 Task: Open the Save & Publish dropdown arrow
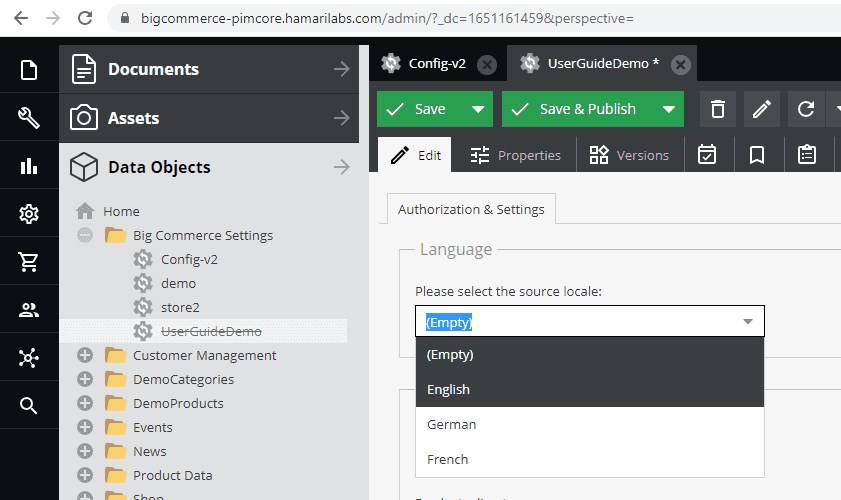(x=668, y=109)
